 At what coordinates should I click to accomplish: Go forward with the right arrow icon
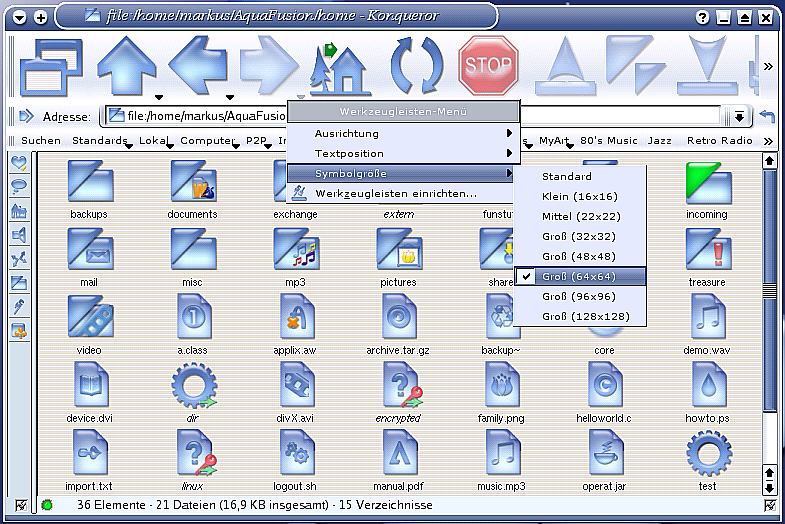coord(269,65)
